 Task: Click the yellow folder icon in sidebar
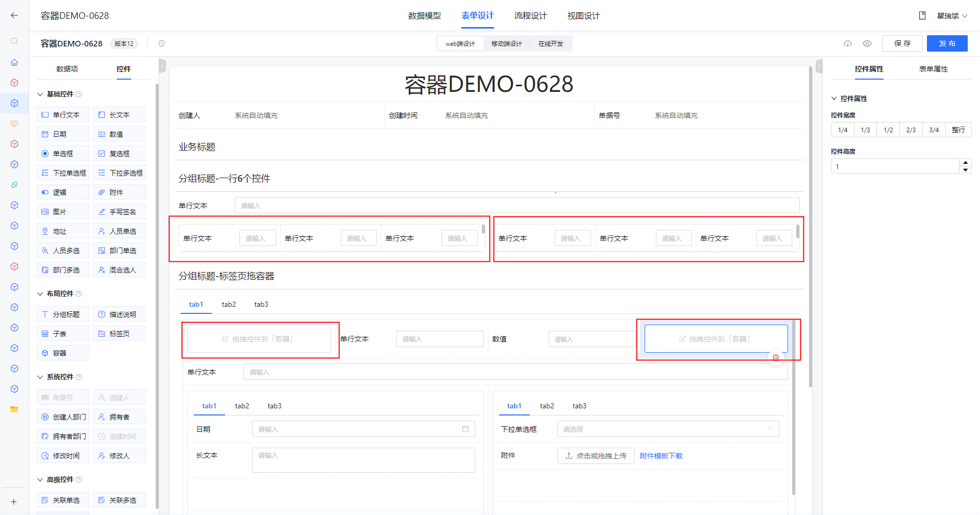pyautogui.click(x=14, y=409)
